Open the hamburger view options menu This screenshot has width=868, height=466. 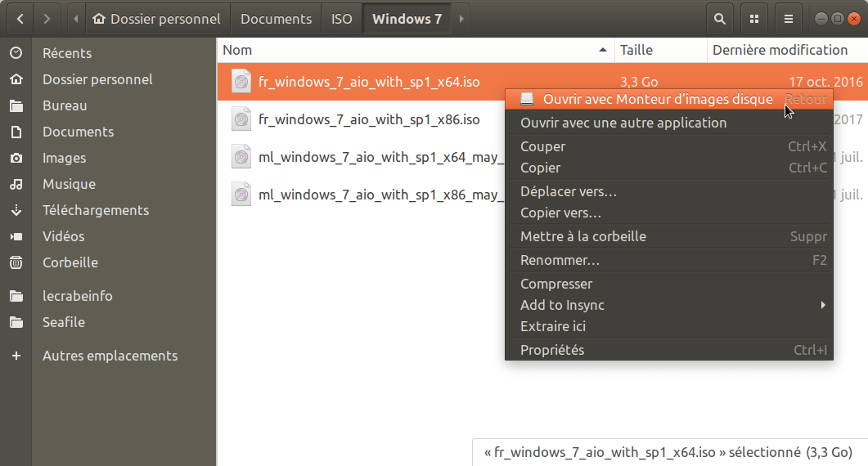point(789,19)
